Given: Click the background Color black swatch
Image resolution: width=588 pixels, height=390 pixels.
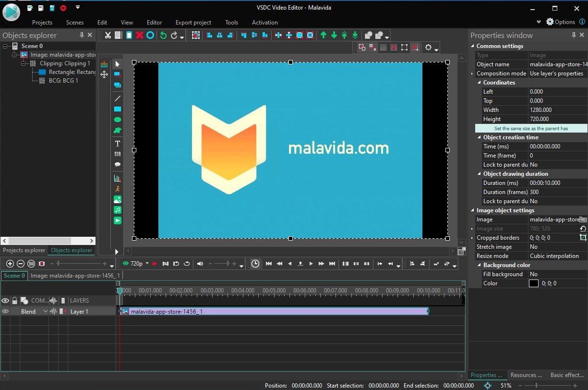Looking at the screenshot, I should [x=534, y=283].
